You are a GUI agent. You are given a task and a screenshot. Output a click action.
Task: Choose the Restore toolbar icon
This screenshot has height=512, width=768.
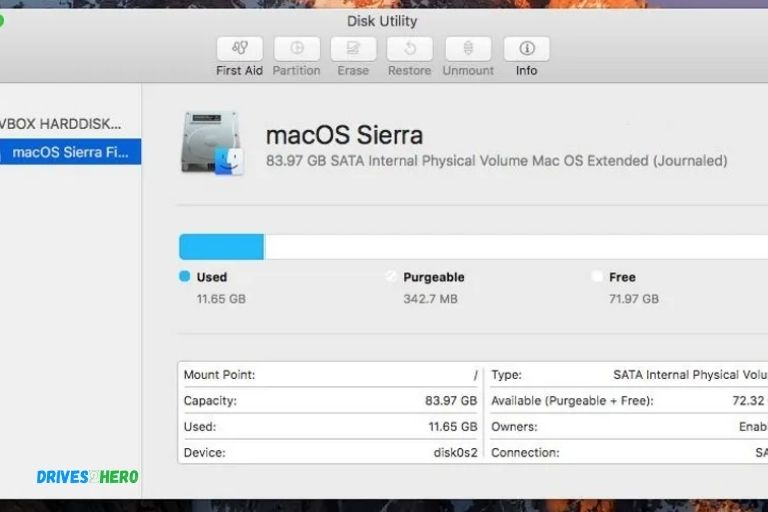pyautogui.click(x=409, y=49)
